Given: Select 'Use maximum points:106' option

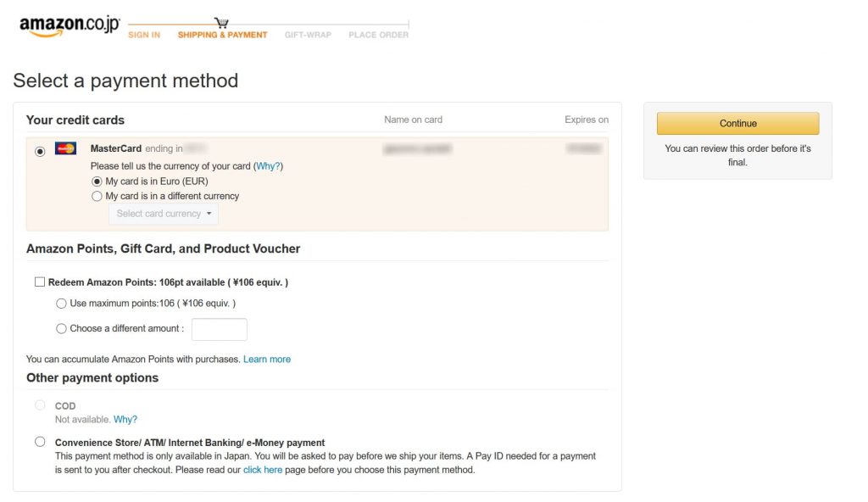Looking at the screenshot, I should (61, 304).
